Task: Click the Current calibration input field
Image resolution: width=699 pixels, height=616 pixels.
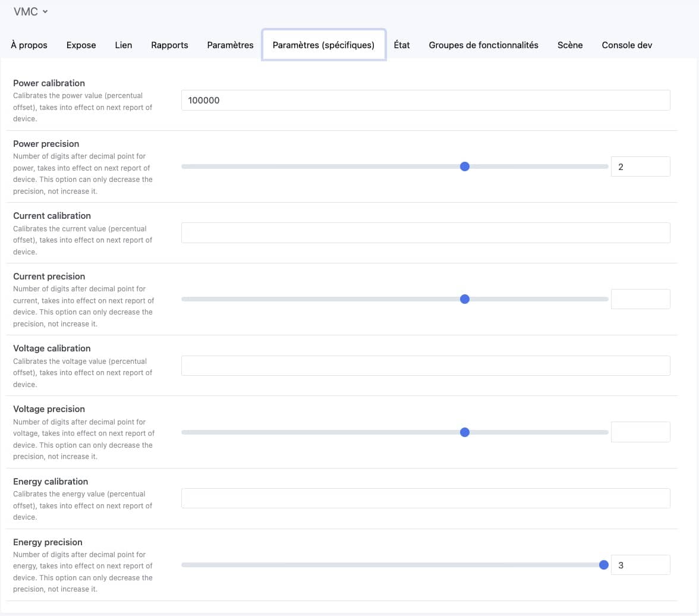Action: 426,233
